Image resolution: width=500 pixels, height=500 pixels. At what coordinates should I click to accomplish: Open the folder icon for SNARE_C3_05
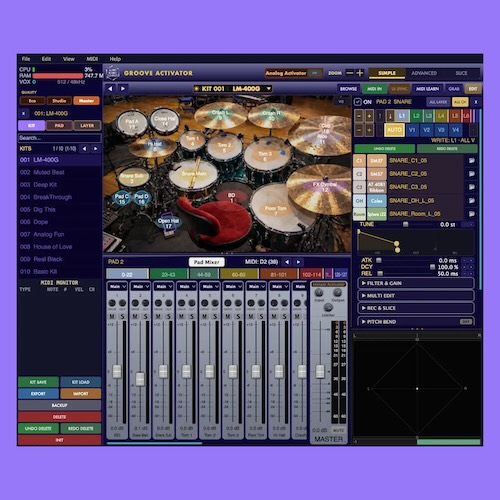[x=472, y=187]
